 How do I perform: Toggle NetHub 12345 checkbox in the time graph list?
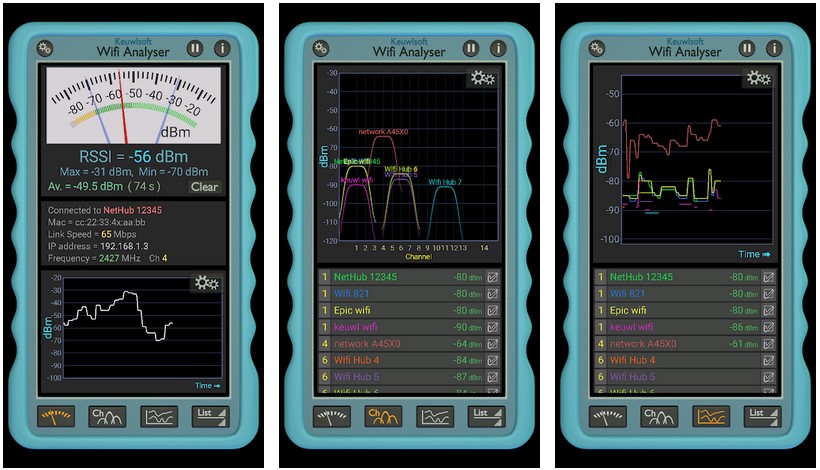[x=768, y=277]
